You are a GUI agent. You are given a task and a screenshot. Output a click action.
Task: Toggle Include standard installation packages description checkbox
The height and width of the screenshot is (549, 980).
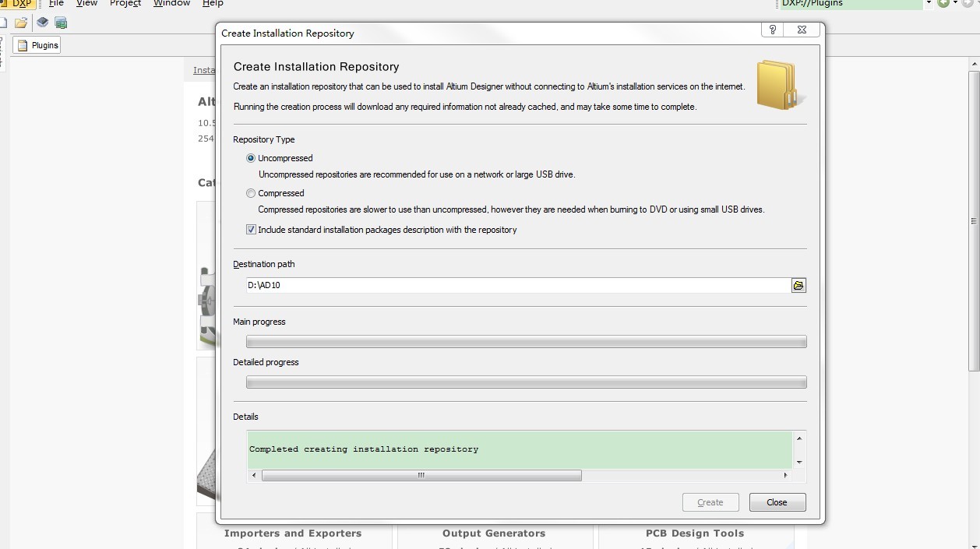click(x=251, y=230)
